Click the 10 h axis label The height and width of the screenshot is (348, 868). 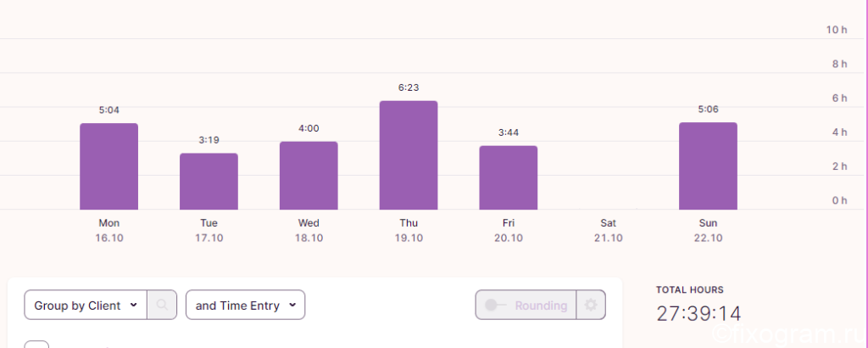point(837,30)
